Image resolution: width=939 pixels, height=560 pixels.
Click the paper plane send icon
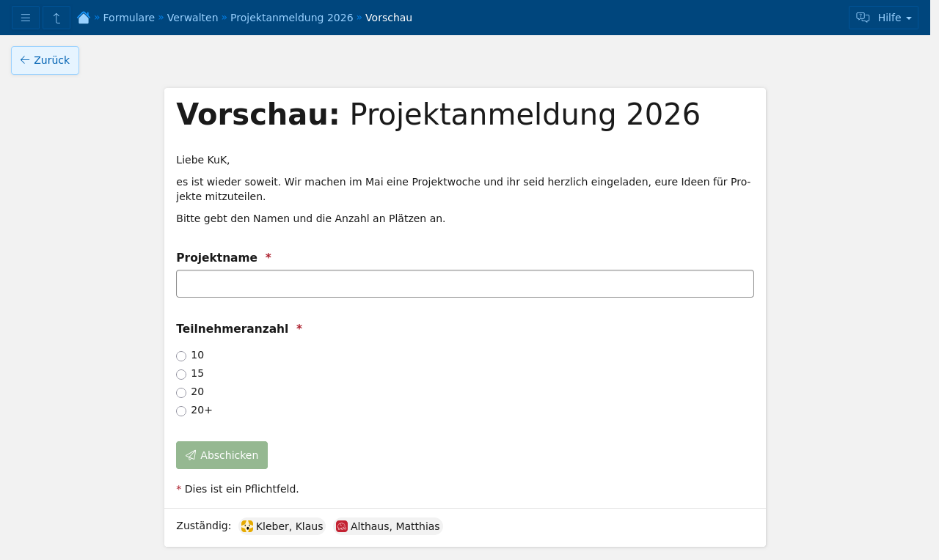coord(191,455)
